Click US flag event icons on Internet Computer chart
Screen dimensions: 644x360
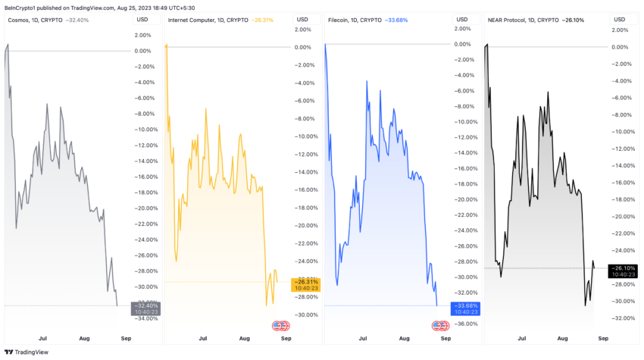[x=280, y=326]
